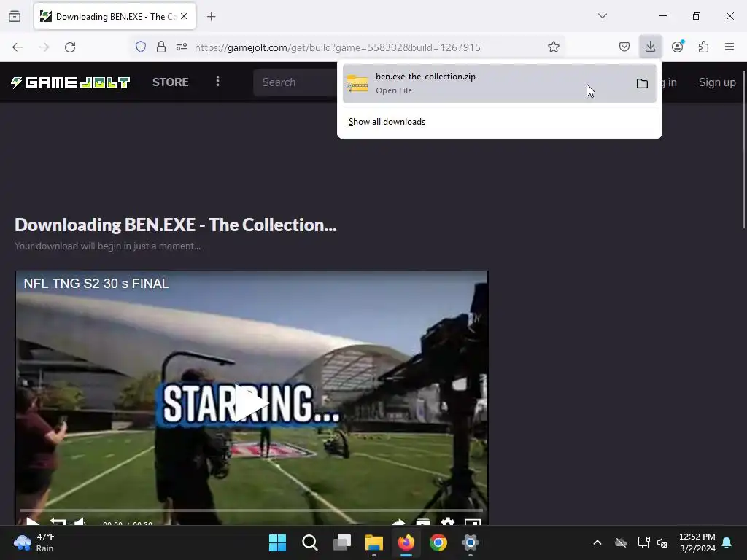Click the Game Jolt logo

tap(70, 82)
